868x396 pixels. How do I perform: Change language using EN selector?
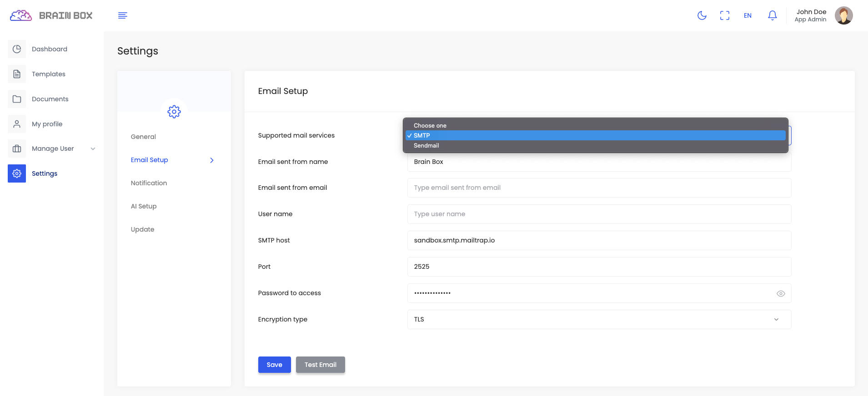point(747,15)
